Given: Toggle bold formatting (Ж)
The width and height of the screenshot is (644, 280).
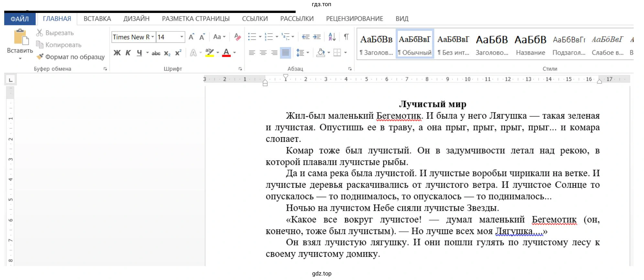Looking at the screenshot, I should click(117, 53).
